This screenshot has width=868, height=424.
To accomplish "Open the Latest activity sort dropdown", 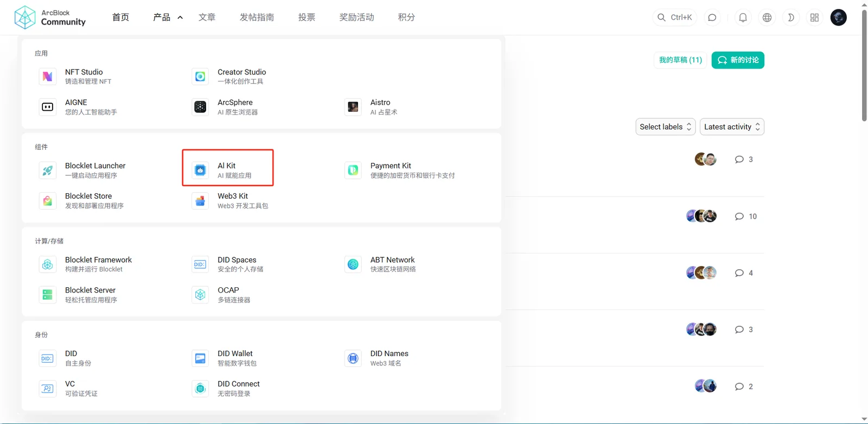I will [732, 126].
